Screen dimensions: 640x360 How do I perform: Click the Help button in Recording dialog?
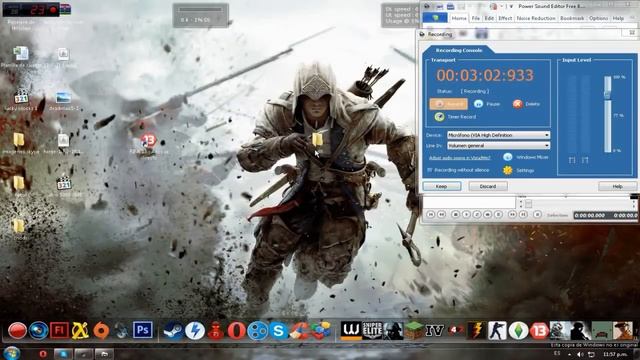click(x=617, y=186)
